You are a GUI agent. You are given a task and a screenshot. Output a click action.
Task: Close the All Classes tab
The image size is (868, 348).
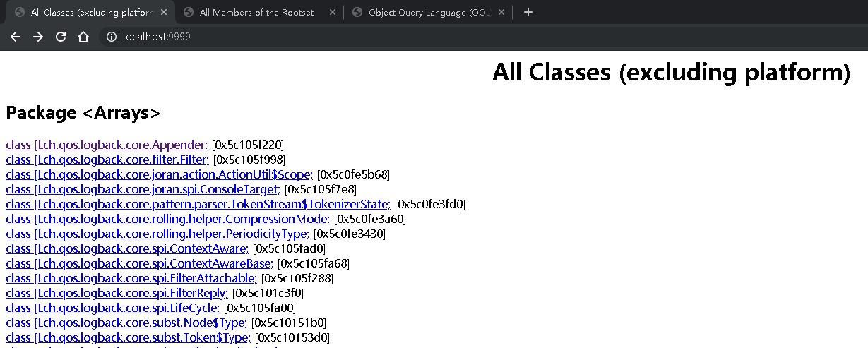pyautogui.click(x=164, y=12)
